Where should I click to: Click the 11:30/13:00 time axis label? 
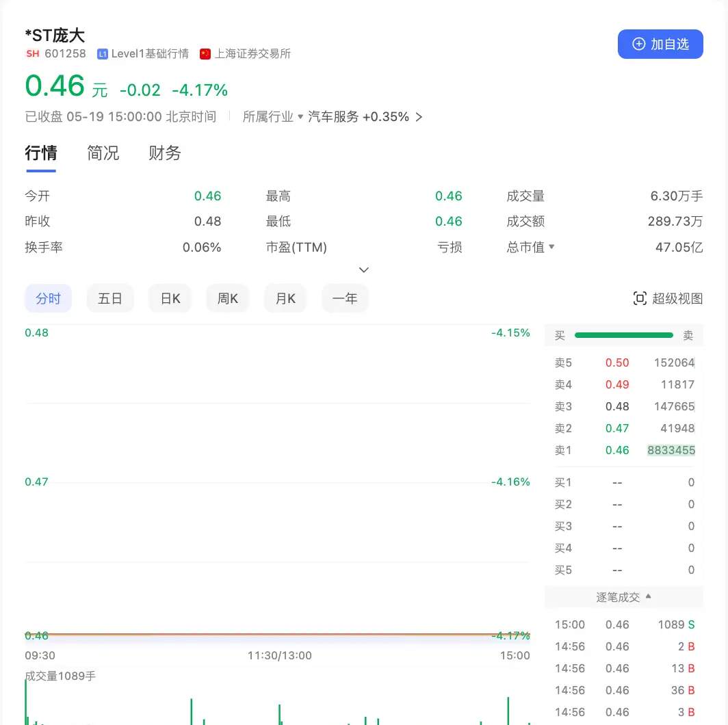point(279,655)
